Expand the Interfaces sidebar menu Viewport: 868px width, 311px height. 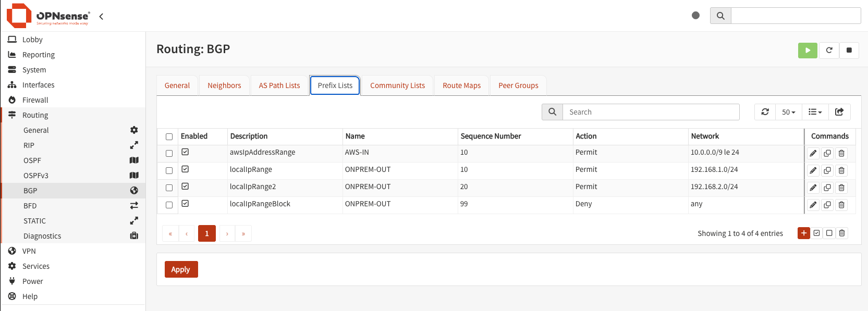coord(73,85)
